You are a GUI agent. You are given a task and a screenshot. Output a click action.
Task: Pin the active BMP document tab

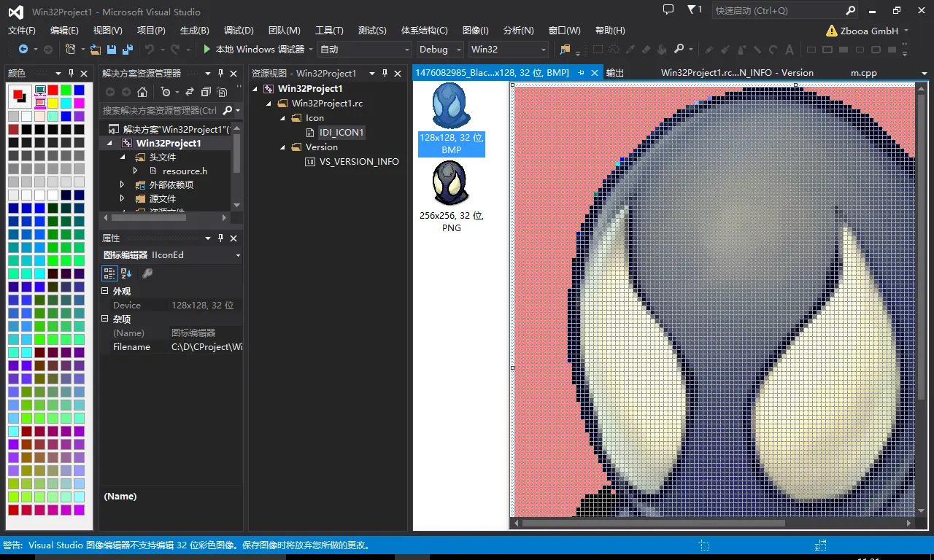[582, 73]
